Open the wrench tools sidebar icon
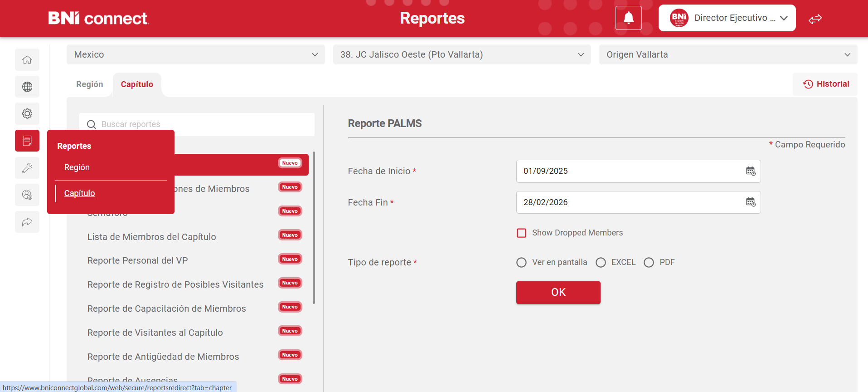868x392 pixels. click(27, 168)
